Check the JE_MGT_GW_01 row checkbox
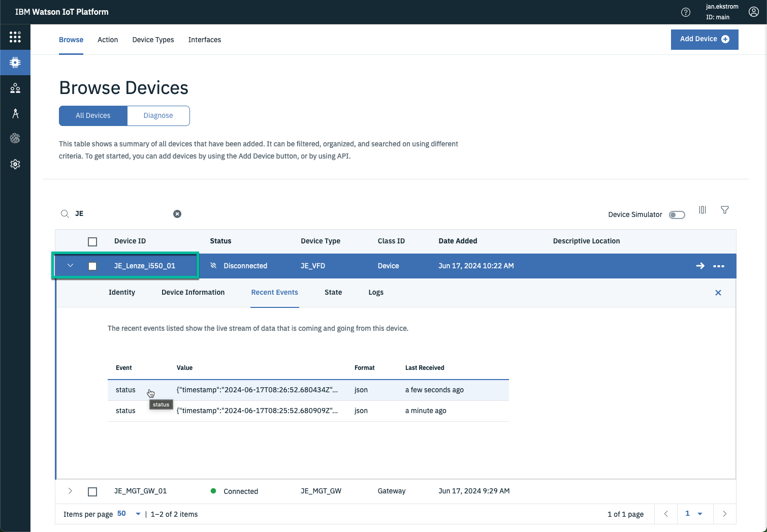The width and height of the screenshot is (767, 532). tap(92, 492)
